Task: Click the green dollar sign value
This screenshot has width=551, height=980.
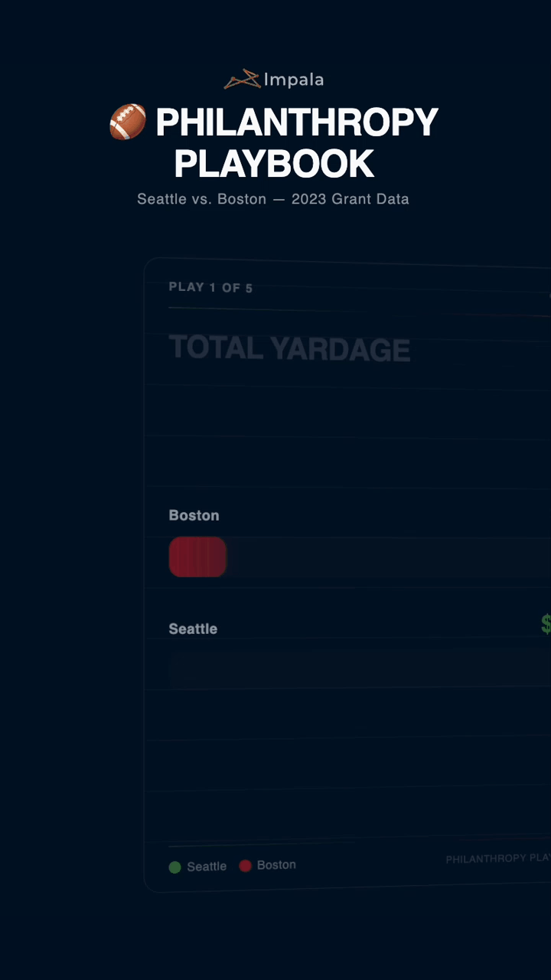Action: click(546, 624)
